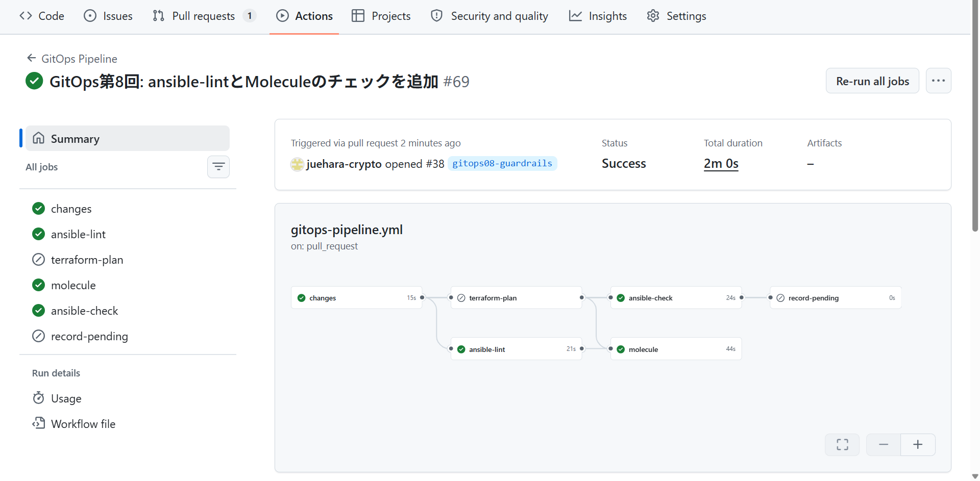The width and height of the screenshot is (980, 481).
Task: Toggle fullscreen for the workflow graph
Action: click(842, 445)
